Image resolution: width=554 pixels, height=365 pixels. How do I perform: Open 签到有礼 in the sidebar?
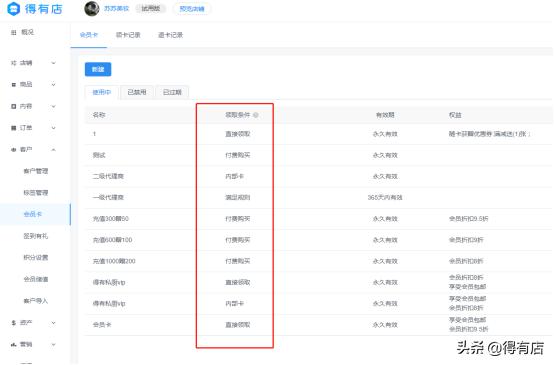click(x=36, y=236)
